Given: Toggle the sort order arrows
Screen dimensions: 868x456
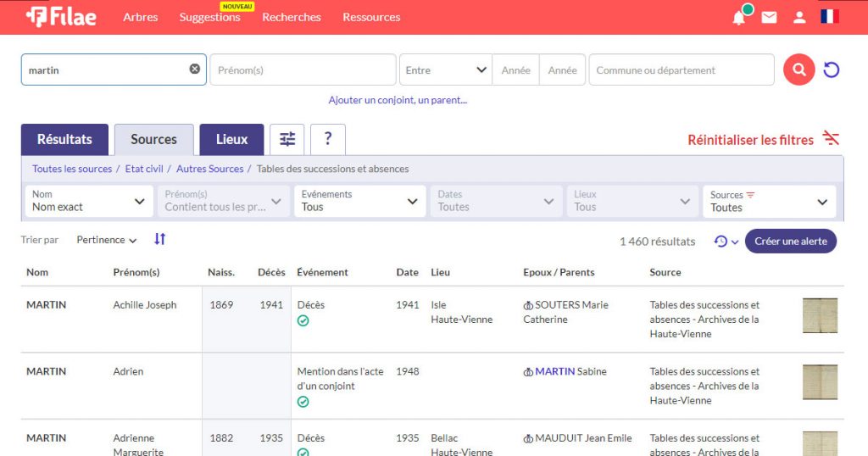Looking at the screenshot, I should (x=159, y=240).
